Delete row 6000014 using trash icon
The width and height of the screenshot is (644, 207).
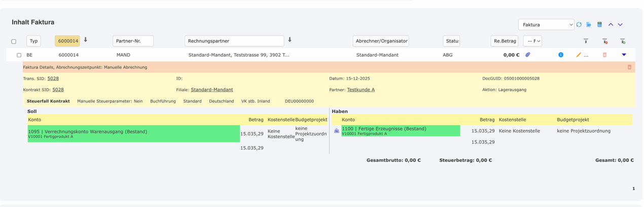point(604,55)
